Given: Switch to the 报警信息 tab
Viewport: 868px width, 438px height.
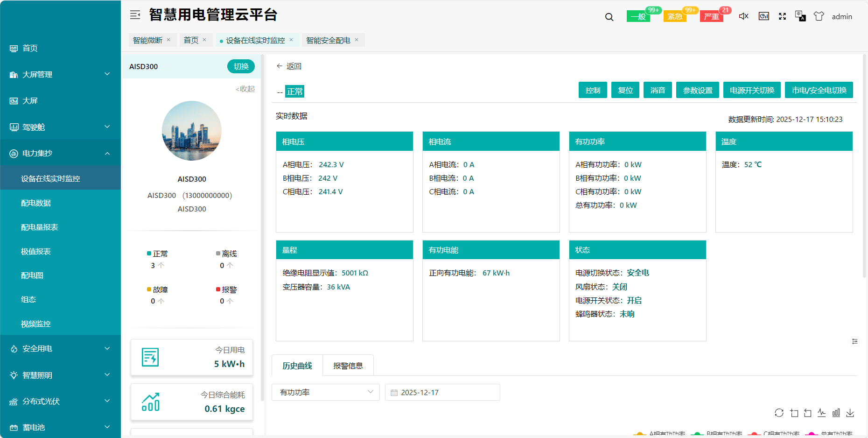Looking at the screenshot, I should tap(348, 365).
